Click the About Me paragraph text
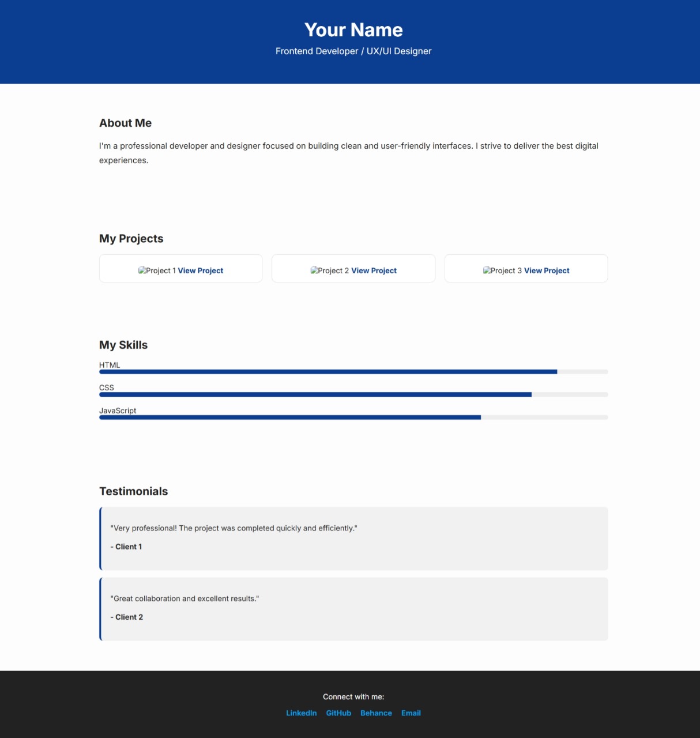The height and width of the screenshot is (738, 700). click(349, 153)
